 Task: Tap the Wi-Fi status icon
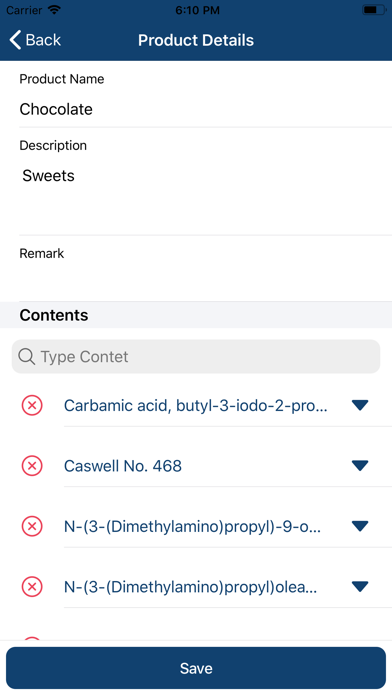54,10
